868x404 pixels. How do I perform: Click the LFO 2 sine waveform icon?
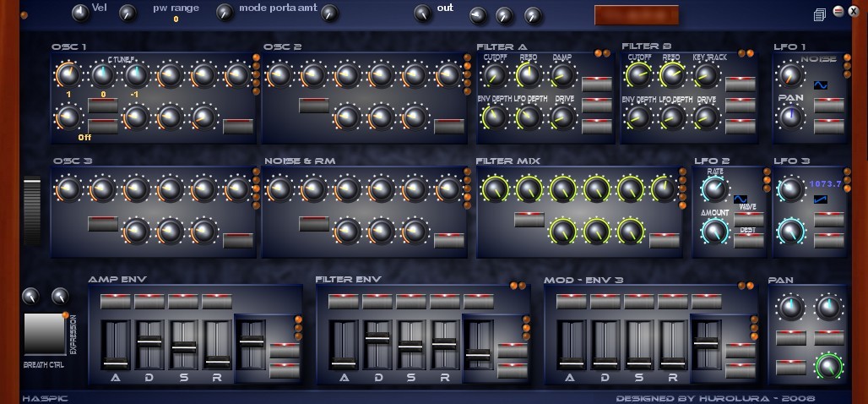(x=741, y=199)
